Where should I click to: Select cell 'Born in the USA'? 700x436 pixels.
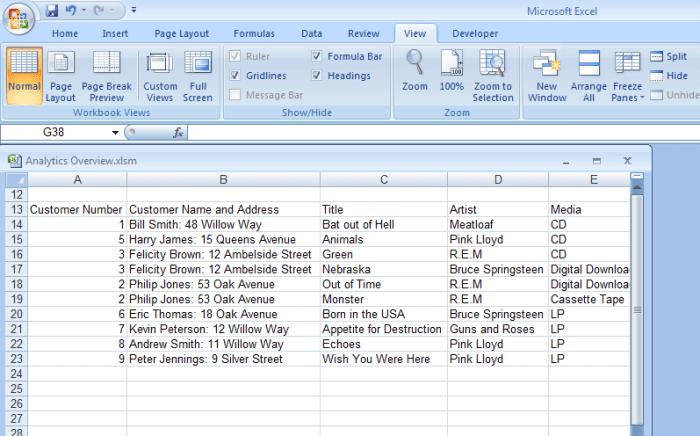click(383, 314)
